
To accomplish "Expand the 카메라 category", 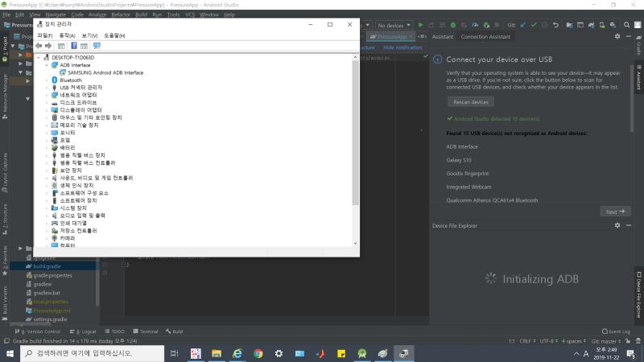I will click(47, 238).
